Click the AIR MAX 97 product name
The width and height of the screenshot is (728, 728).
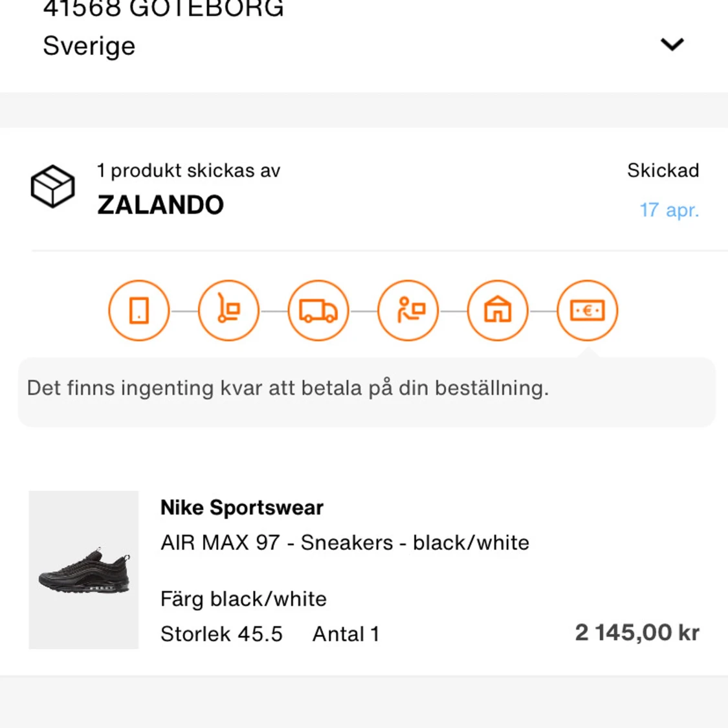click(x=344, y=542)
